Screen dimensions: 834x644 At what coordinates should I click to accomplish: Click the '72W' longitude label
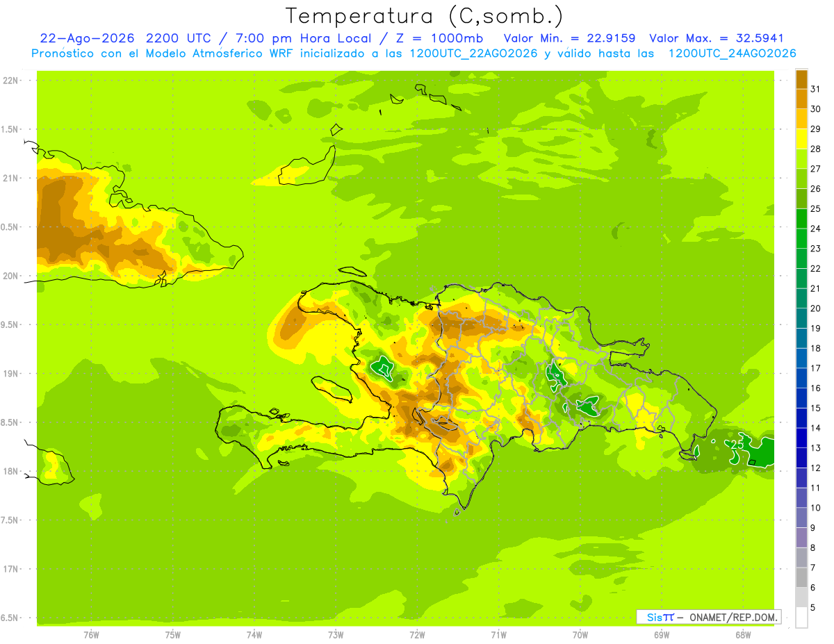click(x=417, y=635)
